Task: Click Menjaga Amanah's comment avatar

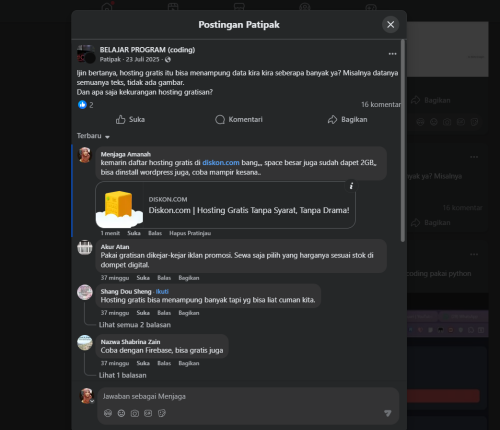Action: pos(85,155)
